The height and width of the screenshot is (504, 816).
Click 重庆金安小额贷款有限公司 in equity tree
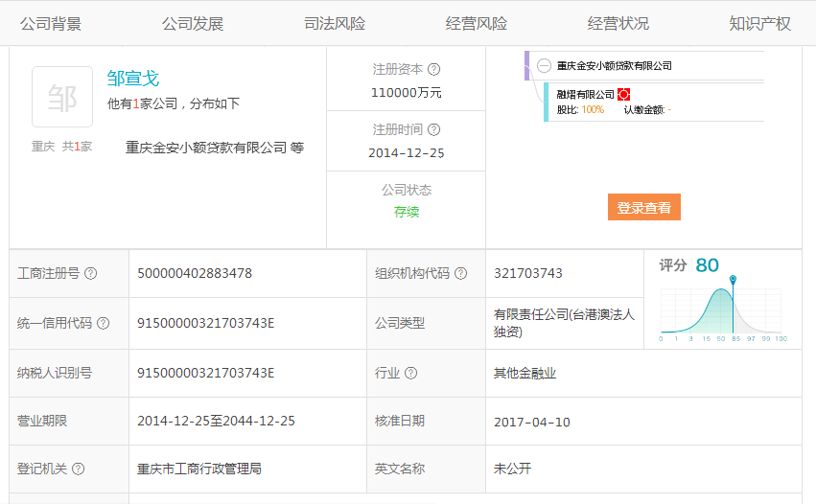614,65
